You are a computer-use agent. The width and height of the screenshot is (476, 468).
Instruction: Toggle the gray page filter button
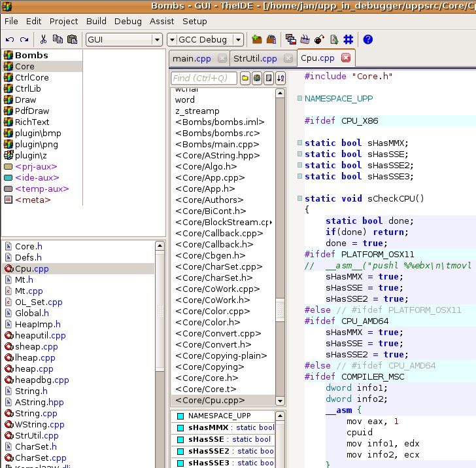pyautogui.click(x=269, y=79)
